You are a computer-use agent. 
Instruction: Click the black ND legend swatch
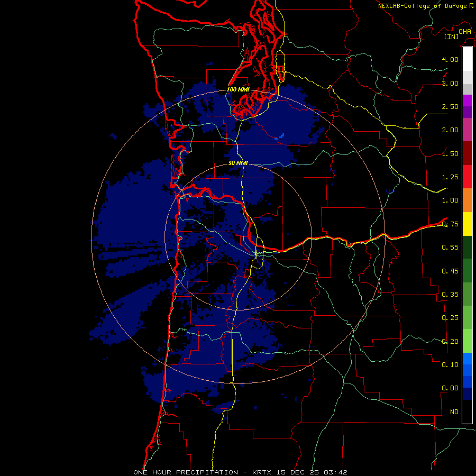[x=467, y=411]
